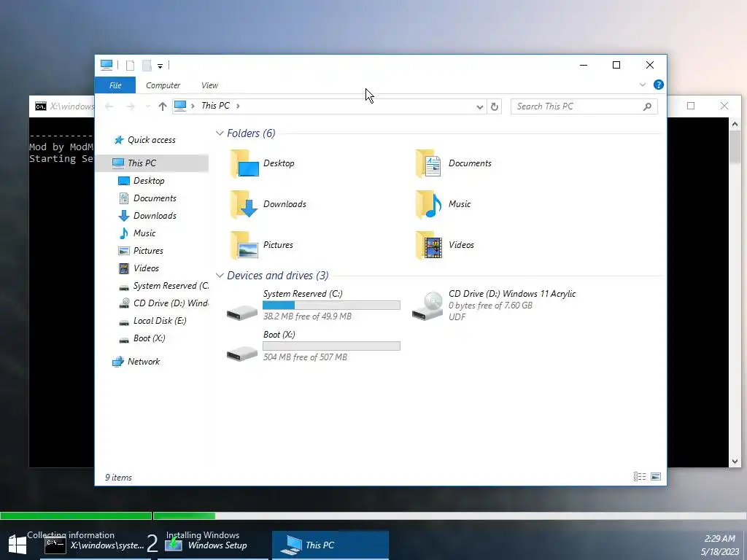
Task: Click the This PC icon in title bar
Action: (x=107, y=65)
